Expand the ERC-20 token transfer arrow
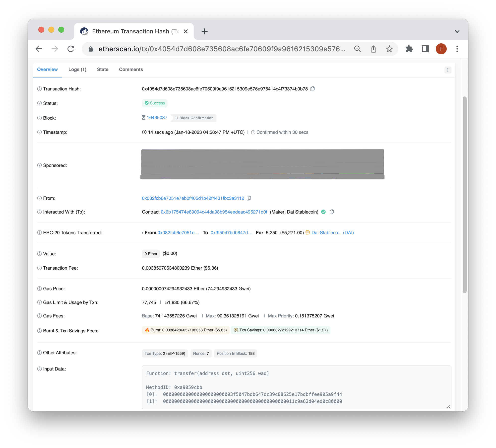The height and width of the screenshot is (448, 496). tap(143, 233)
